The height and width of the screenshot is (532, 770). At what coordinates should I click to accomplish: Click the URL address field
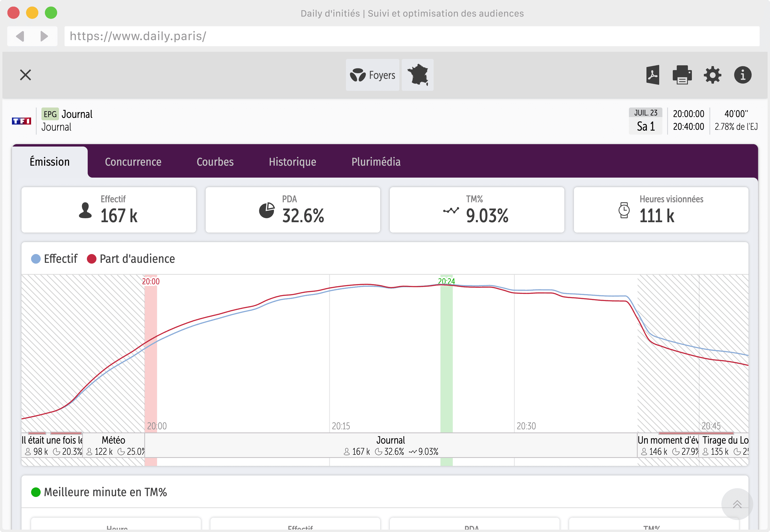412,36
